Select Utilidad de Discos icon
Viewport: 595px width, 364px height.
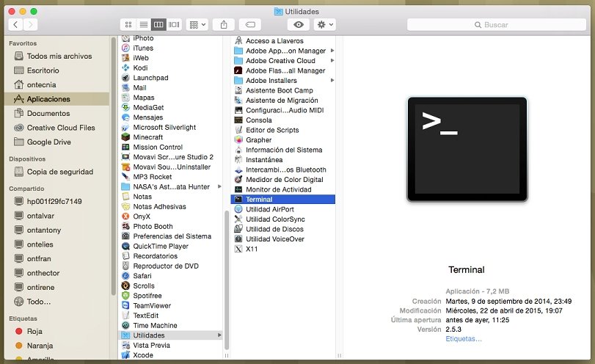pyautogui.click(x=238, y=229)
